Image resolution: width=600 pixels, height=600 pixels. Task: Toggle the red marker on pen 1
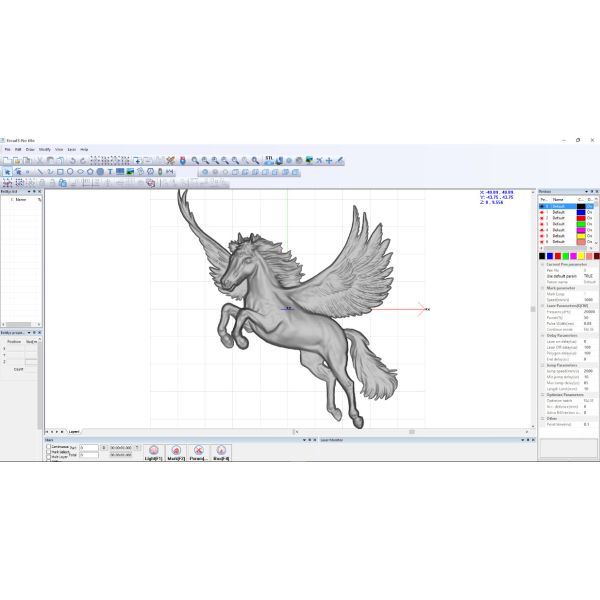[542, 212]
